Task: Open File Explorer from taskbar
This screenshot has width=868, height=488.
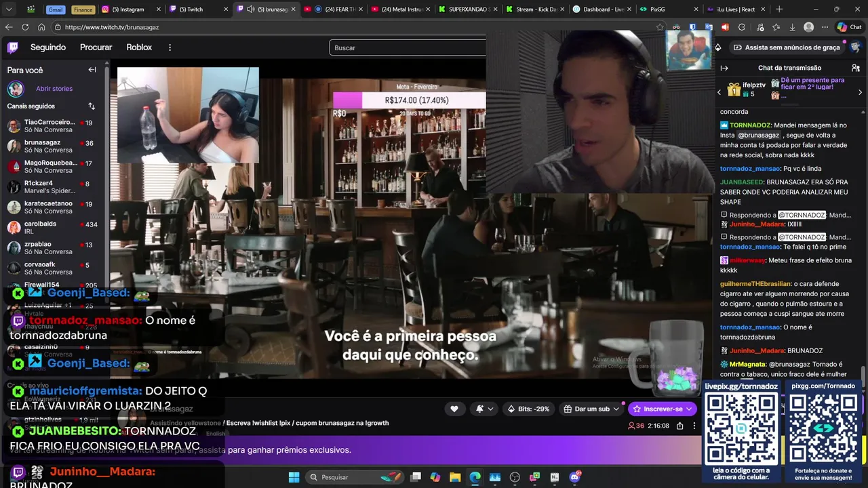Action: 455,477
